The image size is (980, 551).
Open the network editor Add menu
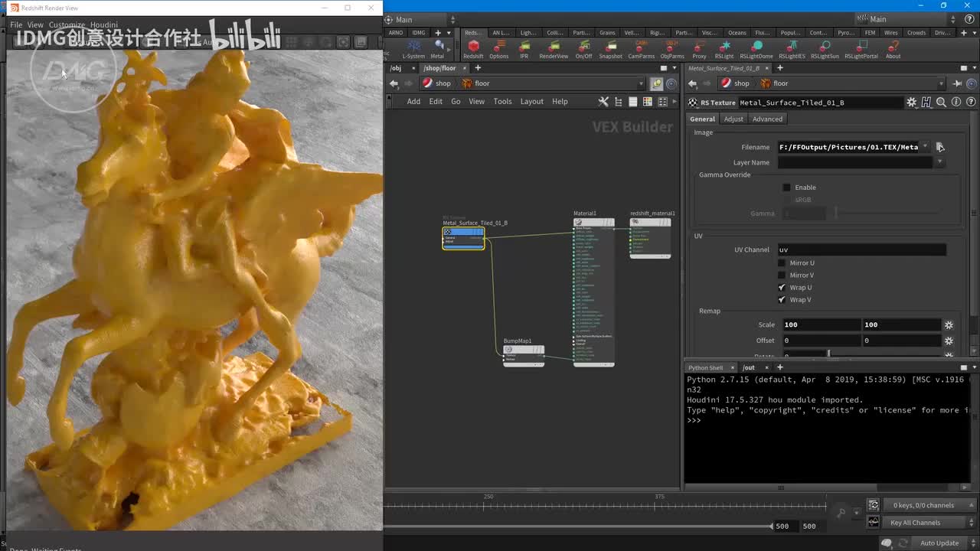(413, 101)
